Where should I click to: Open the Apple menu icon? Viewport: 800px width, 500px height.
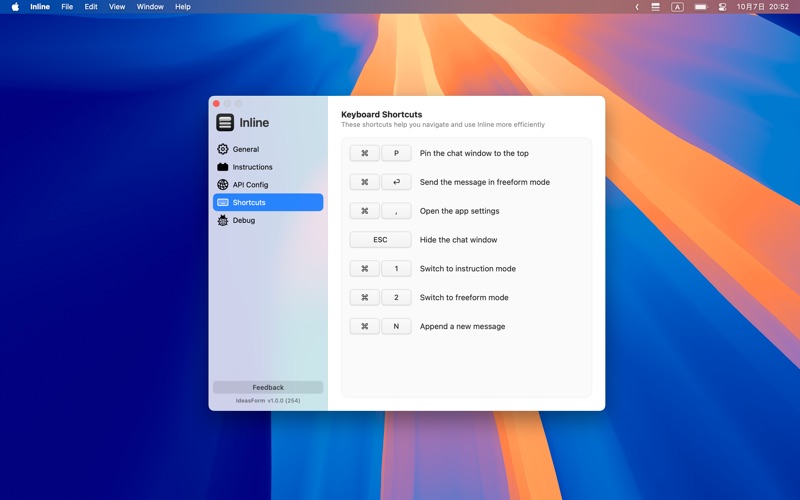pos(15,7)
